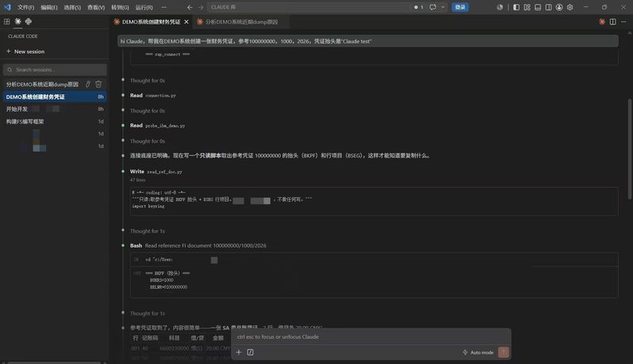The image size is (633, 364).
Task: Go back with the left arrow
Action: pos(190,7)
